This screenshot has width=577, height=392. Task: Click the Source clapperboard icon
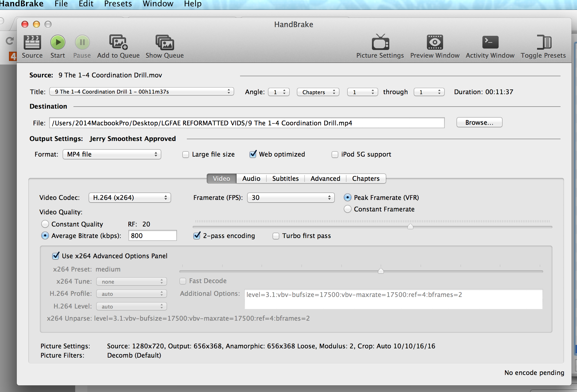(x=32, y=42)
